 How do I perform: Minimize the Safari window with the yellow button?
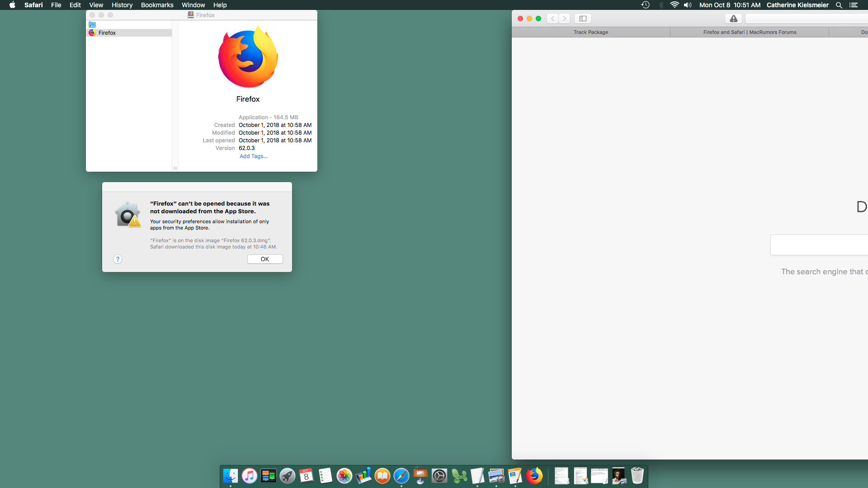[x=529, y=19]
